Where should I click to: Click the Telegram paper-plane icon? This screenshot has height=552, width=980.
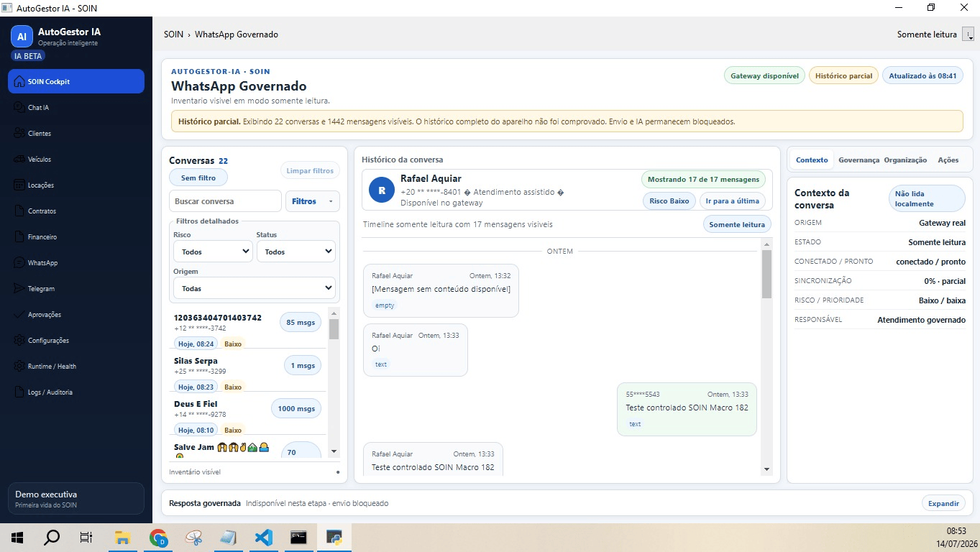point(20,288)
